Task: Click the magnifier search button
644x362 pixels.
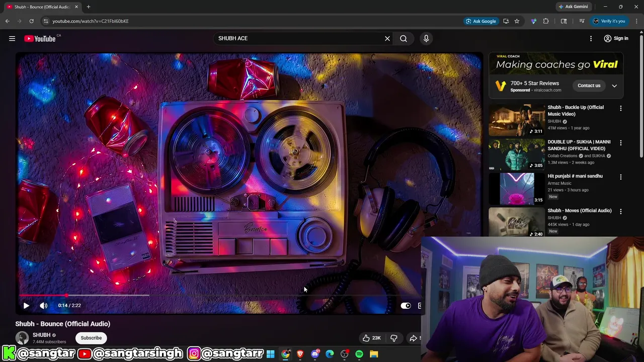Action: click(404, 39)
